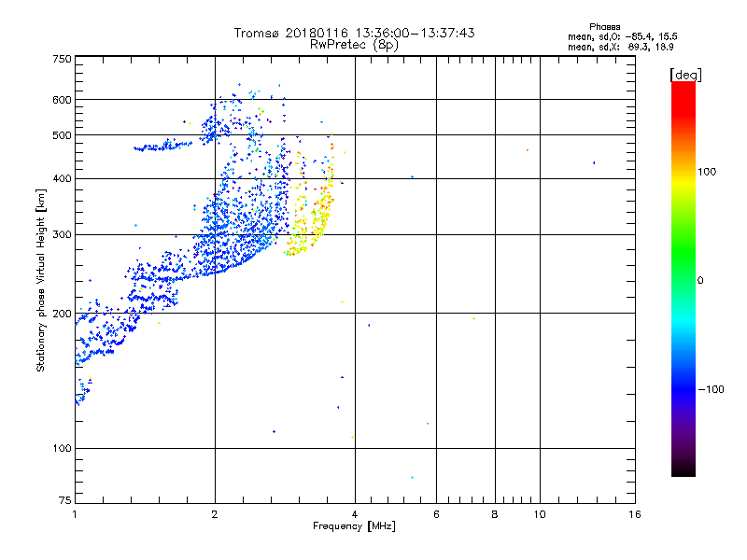The image size is (747, 560).
Task: Click the '[deg]' colorbar unit label
Action: coord(685,75)
